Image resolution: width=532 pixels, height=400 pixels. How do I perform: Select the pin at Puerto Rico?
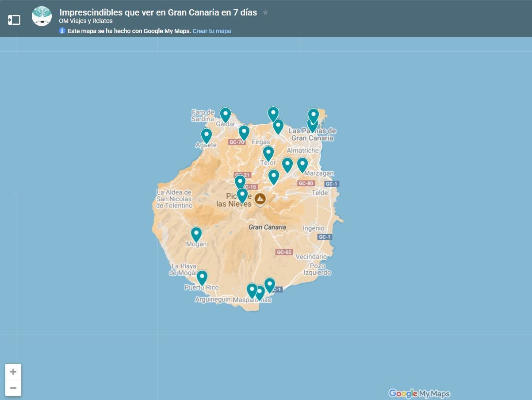202,278
